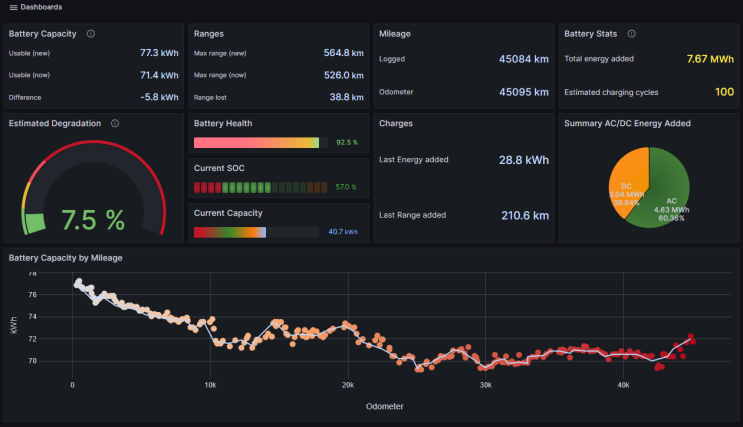Open the Battery Health panel title

[223, 123]
